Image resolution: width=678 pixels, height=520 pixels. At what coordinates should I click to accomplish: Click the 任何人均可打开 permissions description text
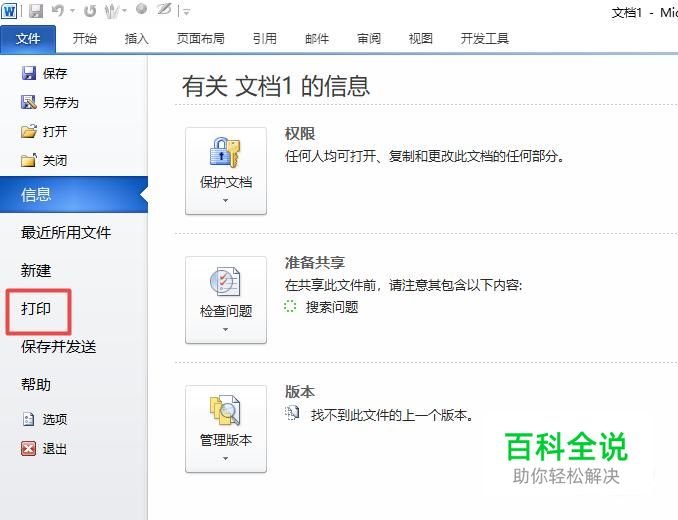click(x=425, y=156)
